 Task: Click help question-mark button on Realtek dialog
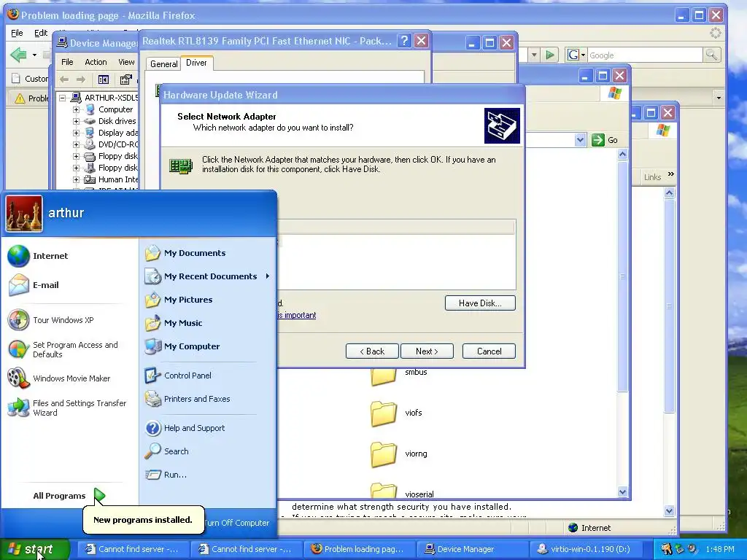click(x=404, y=41)
